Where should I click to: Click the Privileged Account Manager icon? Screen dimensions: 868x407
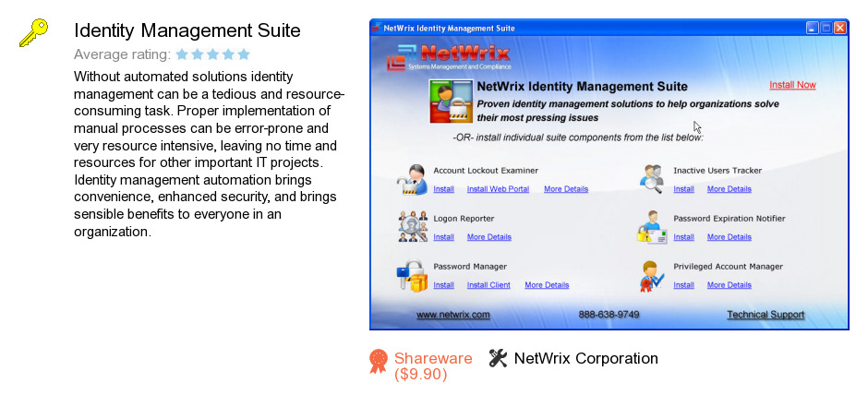pos(651,276)
